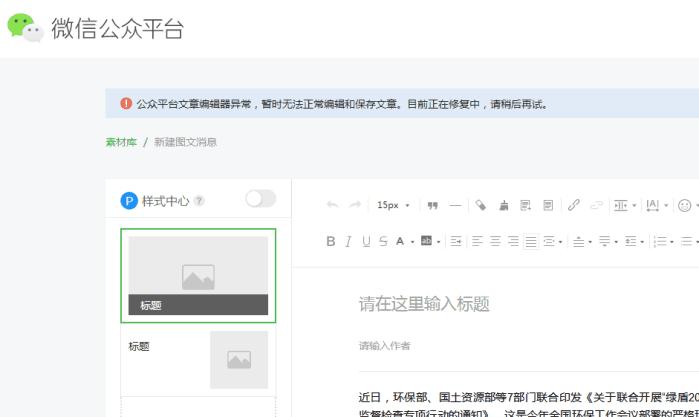Expand the emoji smiley dropdown
The image size is (699, 417).
click(x=697, y=205)
